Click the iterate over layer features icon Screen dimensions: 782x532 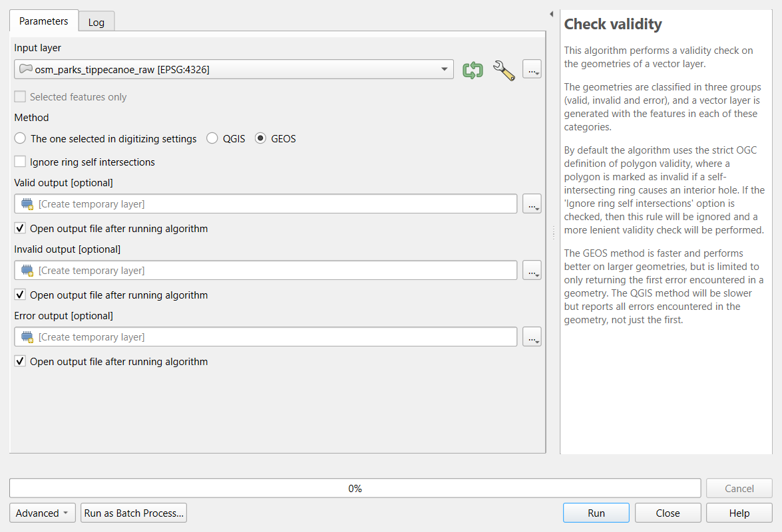tap(473, 70)
